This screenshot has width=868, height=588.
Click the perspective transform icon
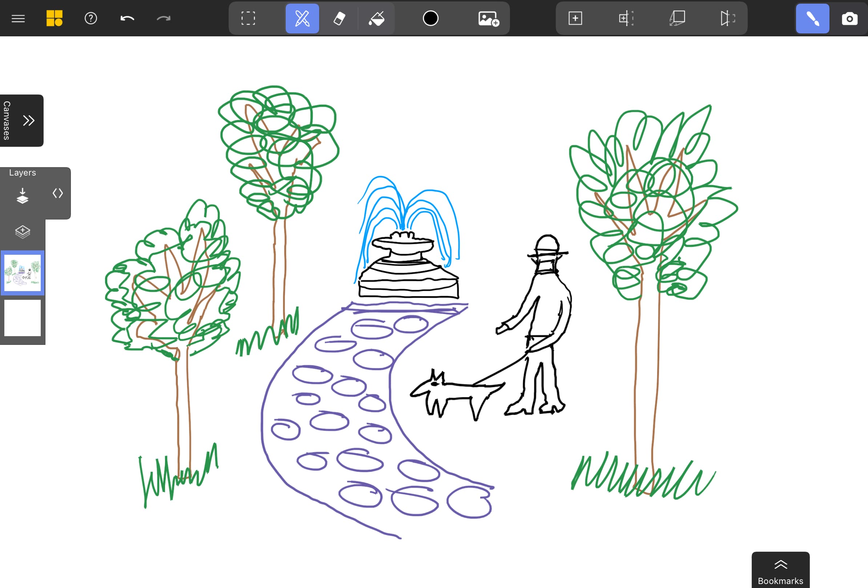(x=677, y=18)
